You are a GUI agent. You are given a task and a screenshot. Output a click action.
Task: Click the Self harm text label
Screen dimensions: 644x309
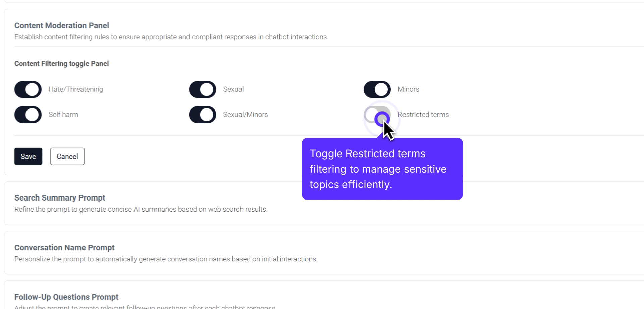(63, 115)
